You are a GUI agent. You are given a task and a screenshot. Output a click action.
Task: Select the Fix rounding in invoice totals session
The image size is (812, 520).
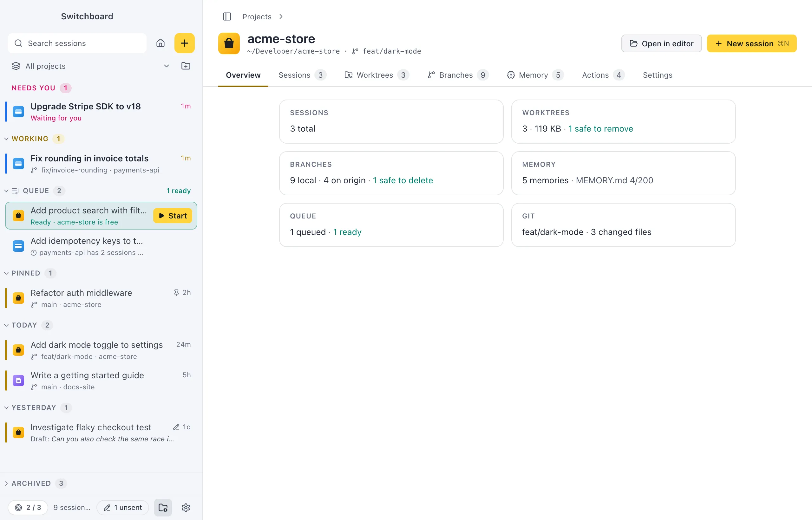pyautogui.click(x=101, y=164)
